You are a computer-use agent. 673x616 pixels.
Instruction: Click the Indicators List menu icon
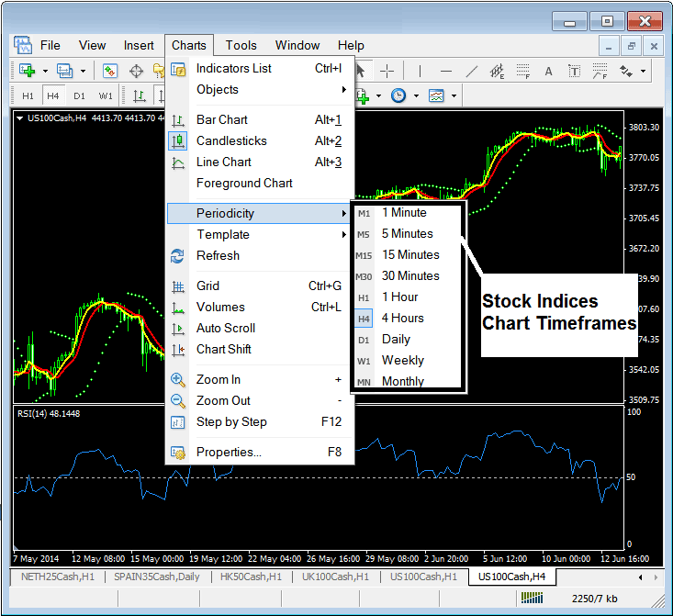click(178, 69)
